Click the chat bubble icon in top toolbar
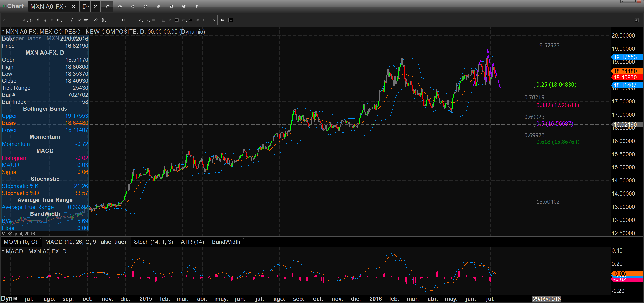Screen dimensions: 644x303 pos(171,7)
